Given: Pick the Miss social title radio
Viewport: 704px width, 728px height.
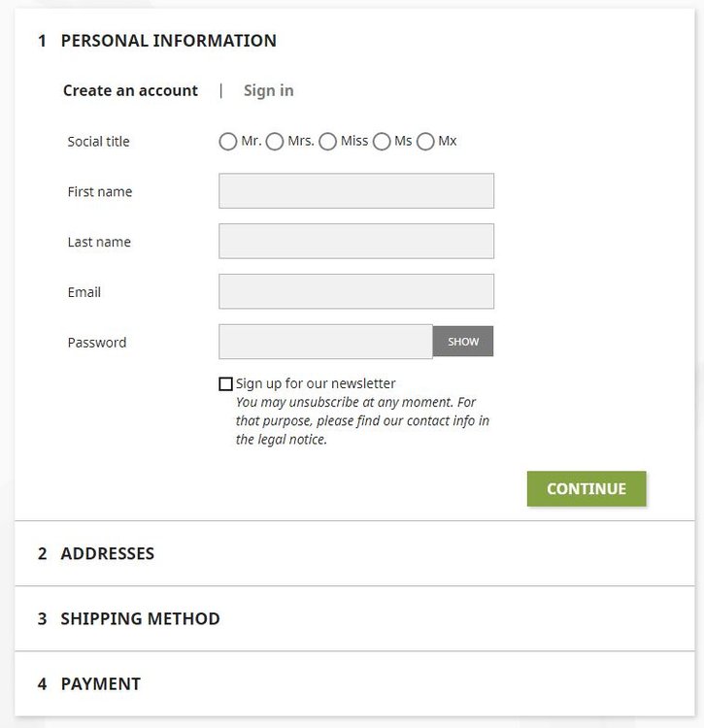Looking at the screenshot, I should tap(328, 142).
